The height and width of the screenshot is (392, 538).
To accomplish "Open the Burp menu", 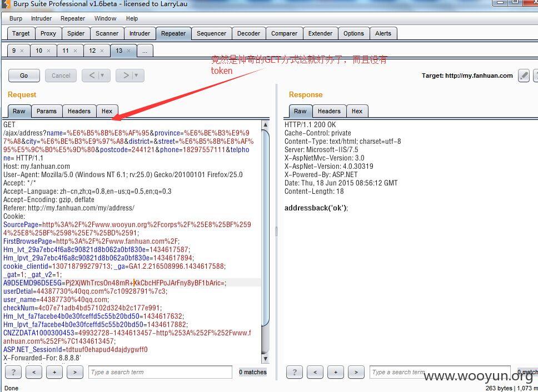I will coord(16,18).
